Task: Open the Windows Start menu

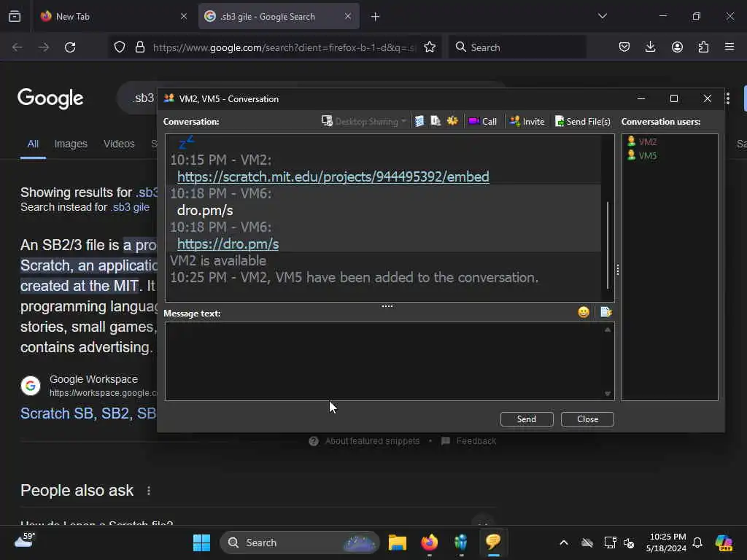Action: click(x=201, y=542)
